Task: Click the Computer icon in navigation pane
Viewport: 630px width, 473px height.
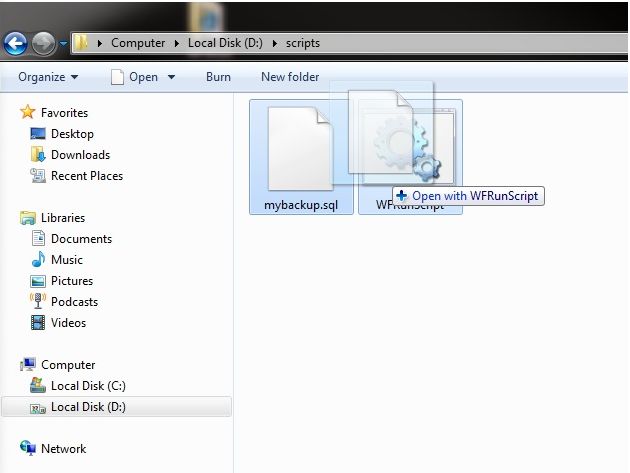Action: point(28,364)
